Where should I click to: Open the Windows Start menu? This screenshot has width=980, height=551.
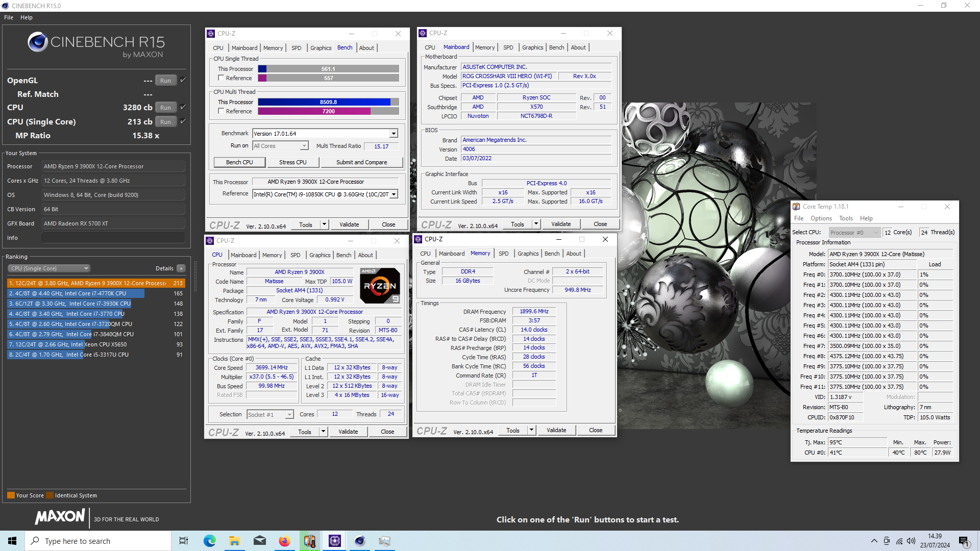point(12,541)
